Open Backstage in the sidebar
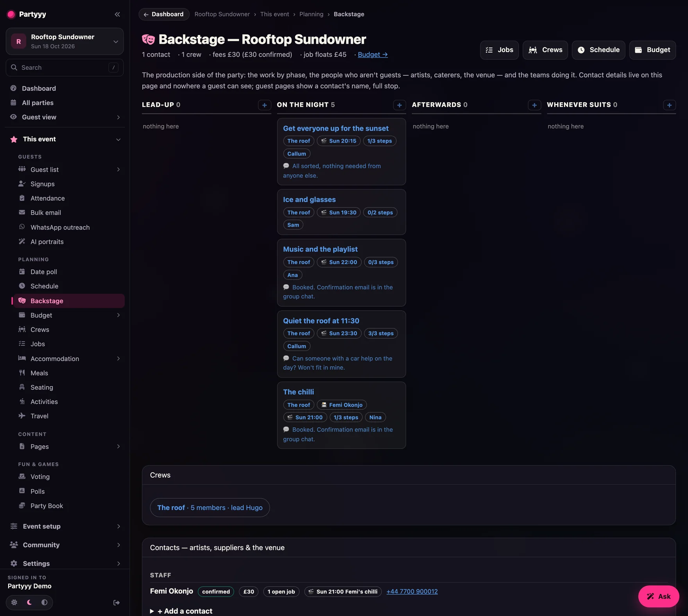 click(x=69, y=301)
